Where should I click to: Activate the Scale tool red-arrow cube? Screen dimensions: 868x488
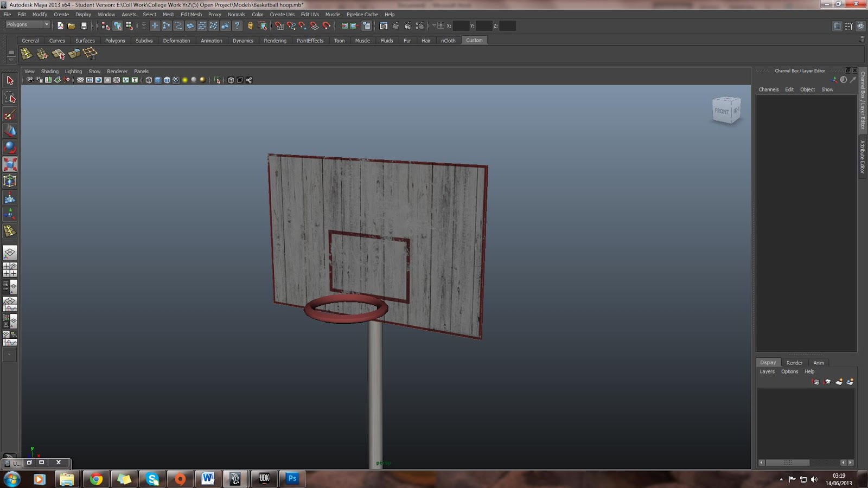pos(10,164)
